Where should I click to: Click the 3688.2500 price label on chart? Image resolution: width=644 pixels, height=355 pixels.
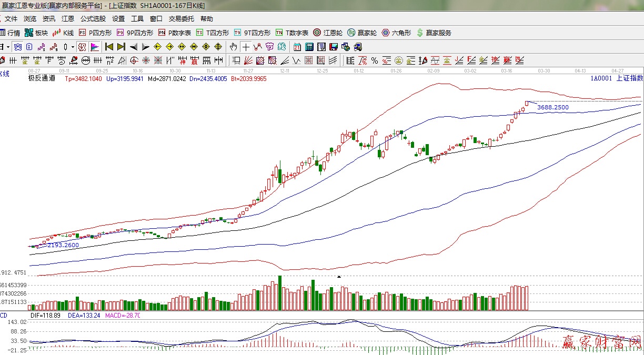pyautogui.click(x=552, y=107)
